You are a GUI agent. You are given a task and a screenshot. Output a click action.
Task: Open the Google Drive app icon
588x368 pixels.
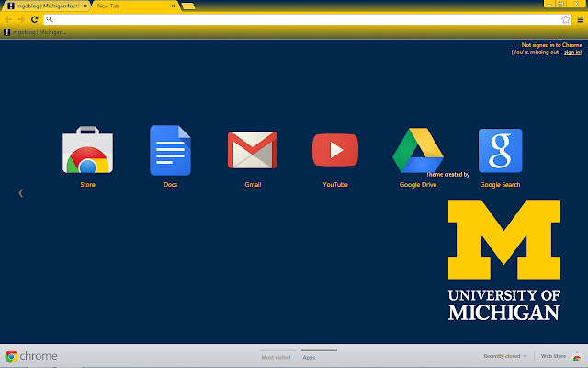pyautogui.click(x=418, y=150)
